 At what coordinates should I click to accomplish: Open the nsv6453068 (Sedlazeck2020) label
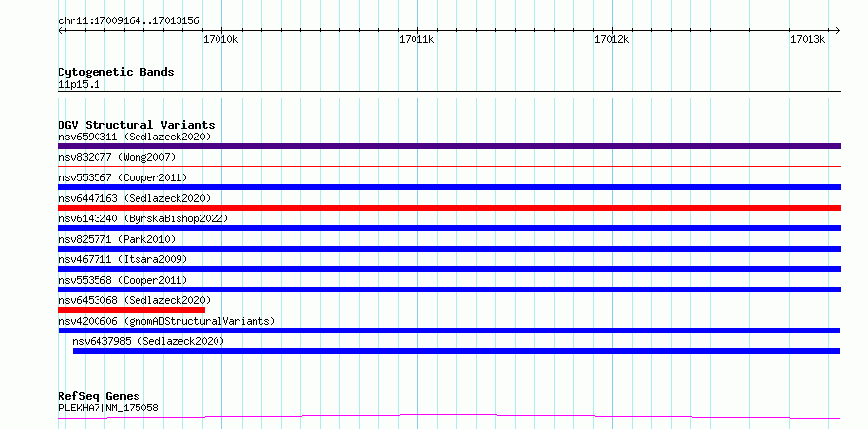pos(135,300)
